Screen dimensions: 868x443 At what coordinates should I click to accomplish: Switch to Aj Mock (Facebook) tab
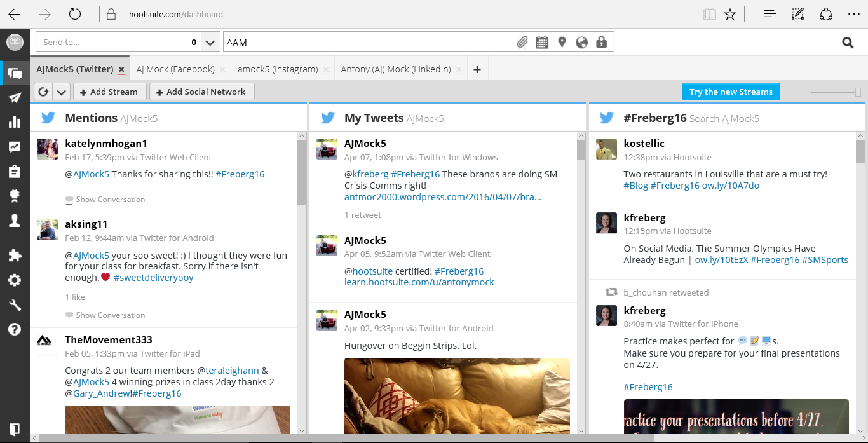(175, 69)
